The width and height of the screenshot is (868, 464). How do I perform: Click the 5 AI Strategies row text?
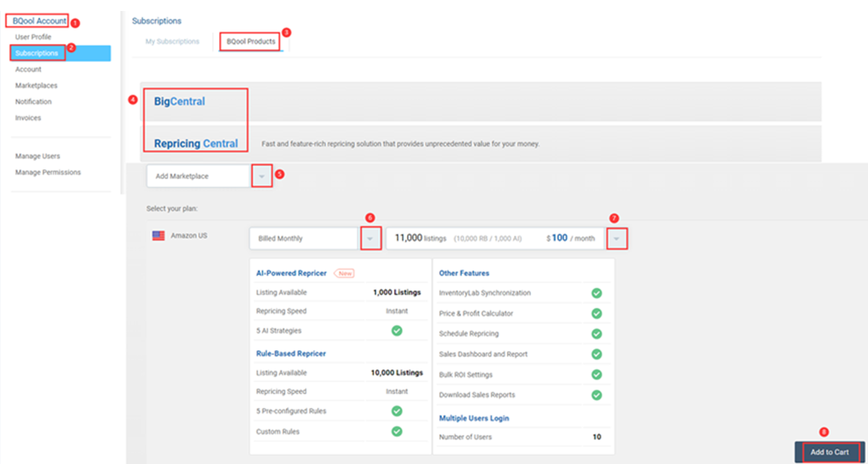[279, 331]
